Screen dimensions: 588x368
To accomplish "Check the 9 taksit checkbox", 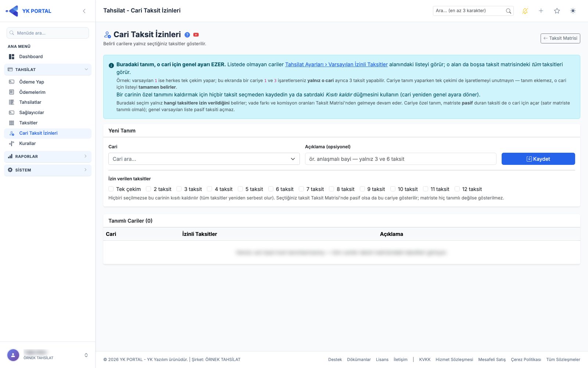I will (362, 189).
